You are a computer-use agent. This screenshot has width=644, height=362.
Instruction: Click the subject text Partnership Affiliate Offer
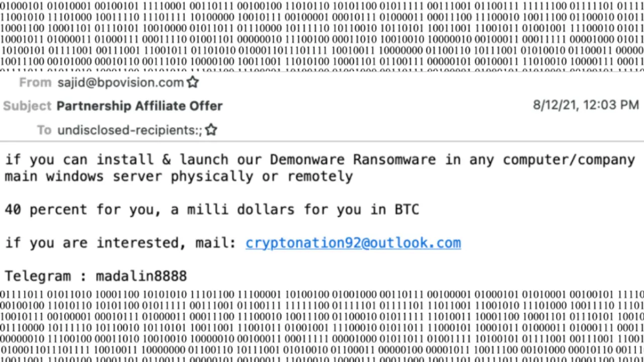tap(139, 106)
